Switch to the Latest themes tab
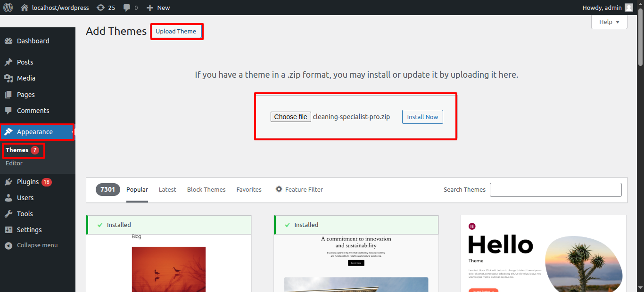Image resolution: width=644 pixels, height=292 pixels. (x=167, y=189)
